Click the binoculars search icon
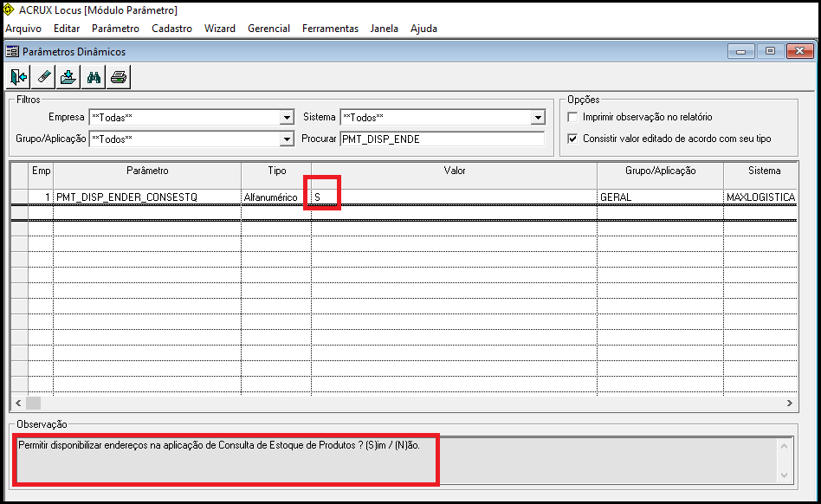Viewport: 821px width, 504px height. tap(94, 77)
